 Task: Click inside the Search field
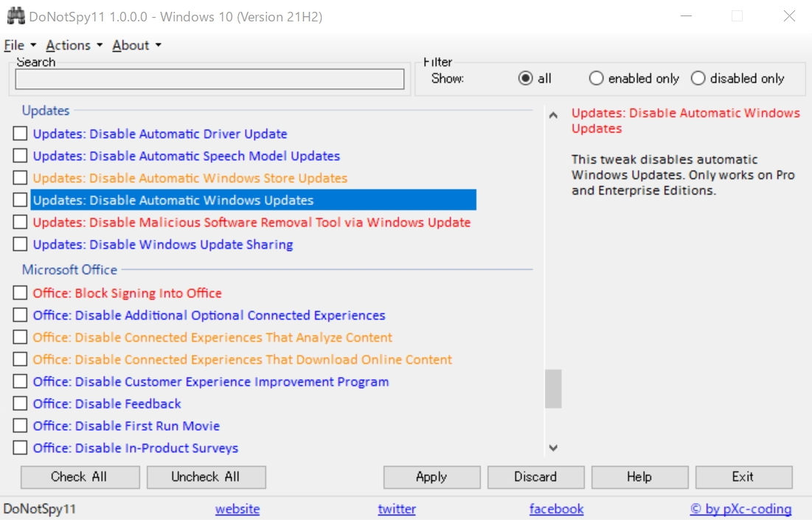pos(209,79)
